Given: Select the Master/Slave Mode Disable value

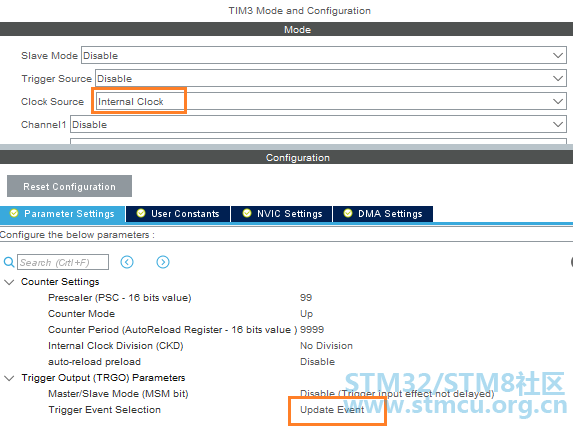Looking at the screenshot, I should pyautogui.click(x=397, y=393).
